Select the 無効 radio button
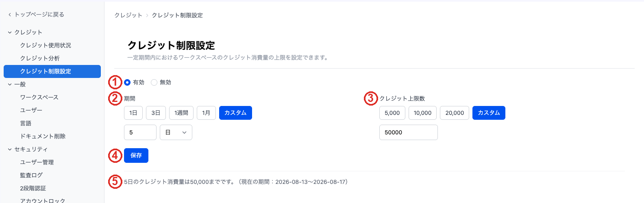 pyautogui.click(x=154, y=82)
